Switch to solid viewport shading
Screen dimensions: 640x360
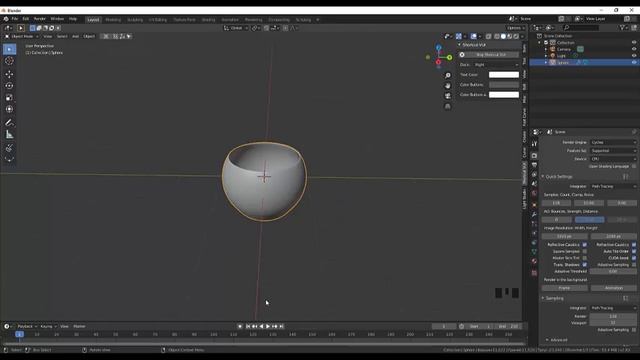pyautogui.click(x=503, y=36)
